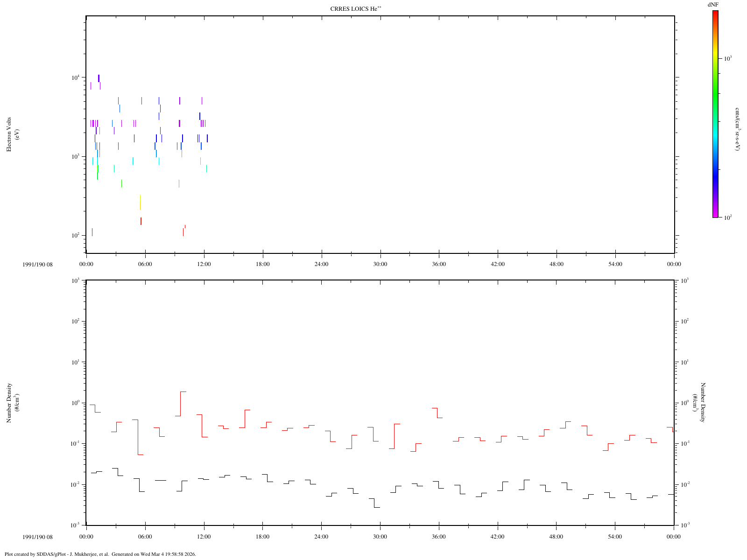Screen dimensions: 747x560
Task: Select the Electron Volts (eV) axis label
Action: [13, 134]
